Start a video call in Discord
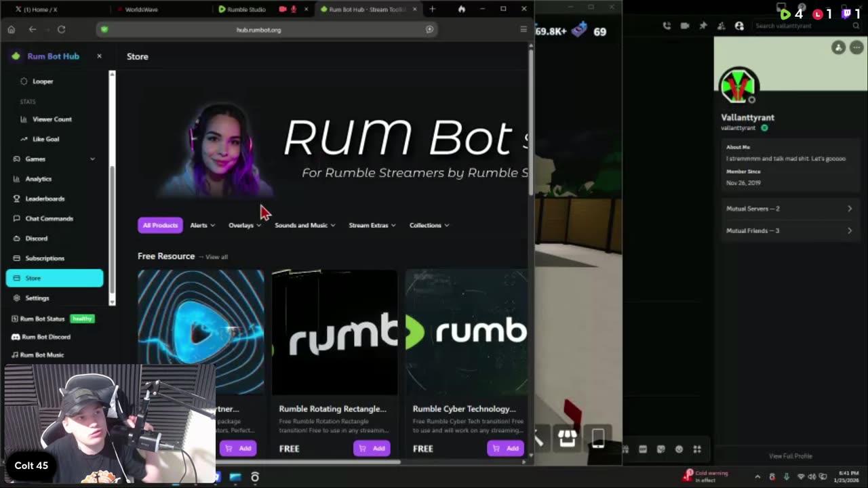The width and height of the screenshot is (868, 488). 685,26
